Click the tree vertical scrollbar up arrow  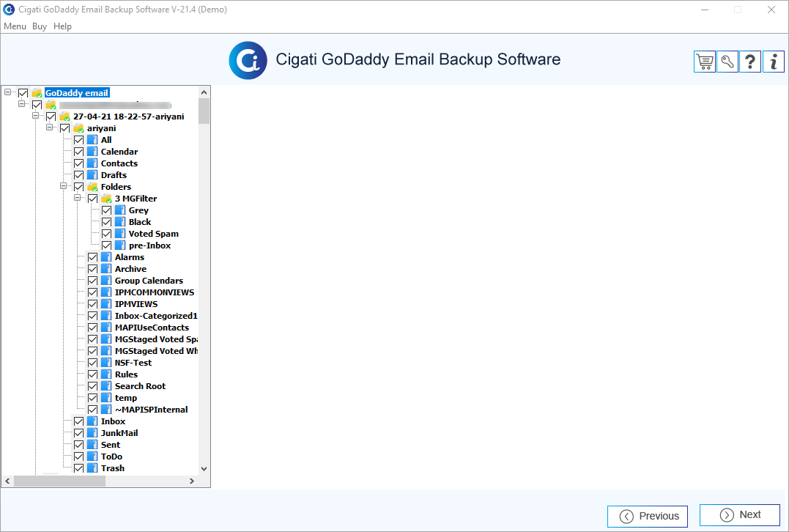(x=204, y=92)
